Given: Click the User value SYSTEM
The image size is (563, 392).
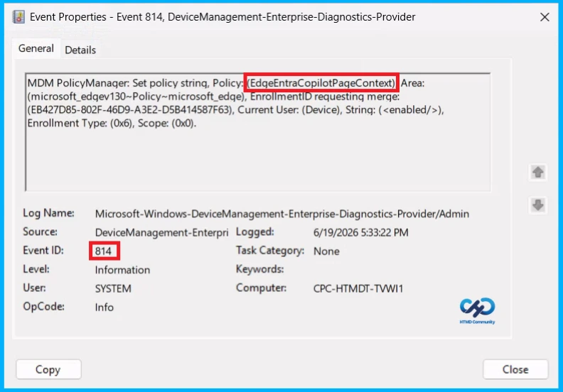Looking at the screenshot, I should [113, 288].
